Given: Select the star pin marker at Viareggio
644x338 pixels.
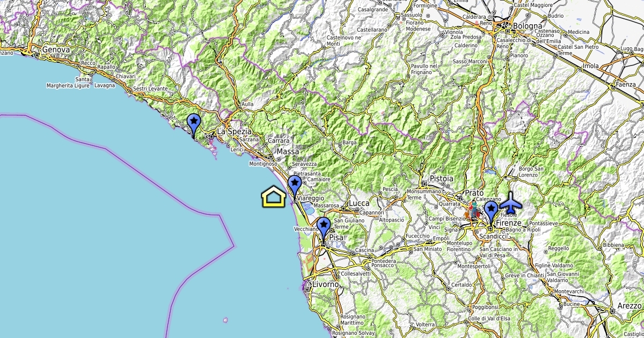Looking at the screenshot, I should pyautogui.click(x=294, y=186).
